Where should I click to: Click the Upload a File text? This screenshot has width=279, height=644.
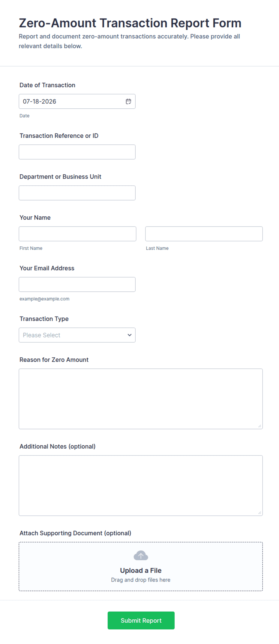coord(141,570)
